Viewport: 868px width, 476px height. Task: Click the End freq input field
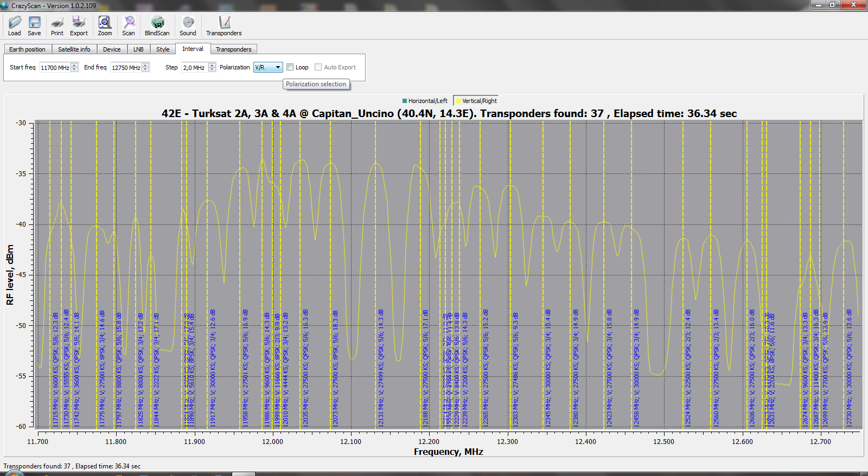(126, 67)
